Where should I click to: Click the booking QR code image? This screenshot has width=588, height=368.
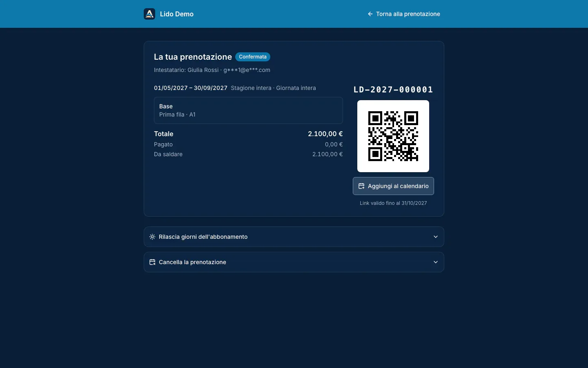click(x=393, y=136)
